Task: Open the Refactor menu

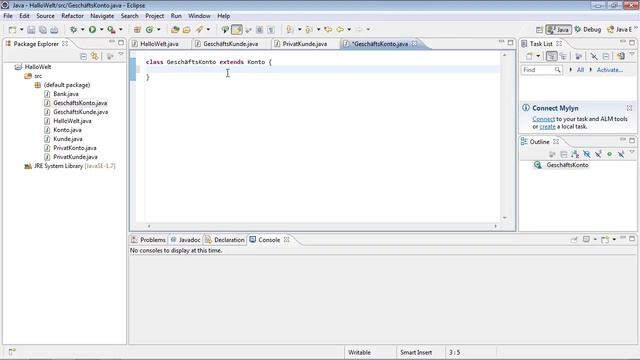Action: pyautogui.click(x=72, y=16)
